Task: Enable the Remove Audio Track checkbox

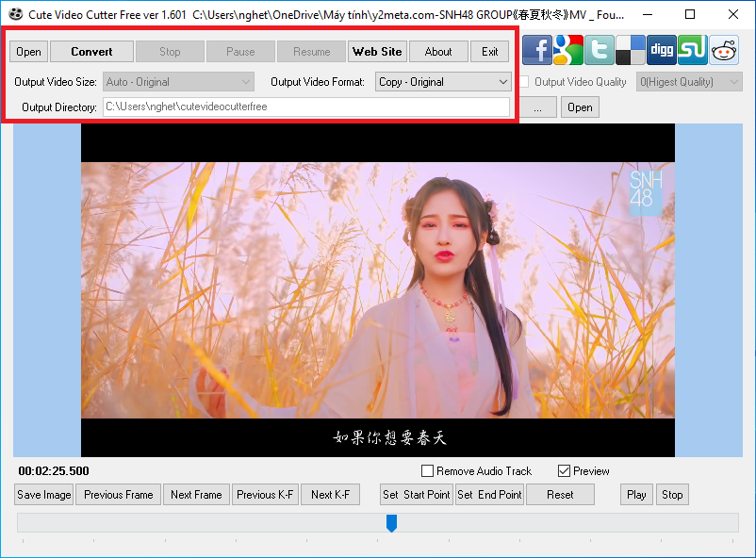Action: click(x=428, y=471)
